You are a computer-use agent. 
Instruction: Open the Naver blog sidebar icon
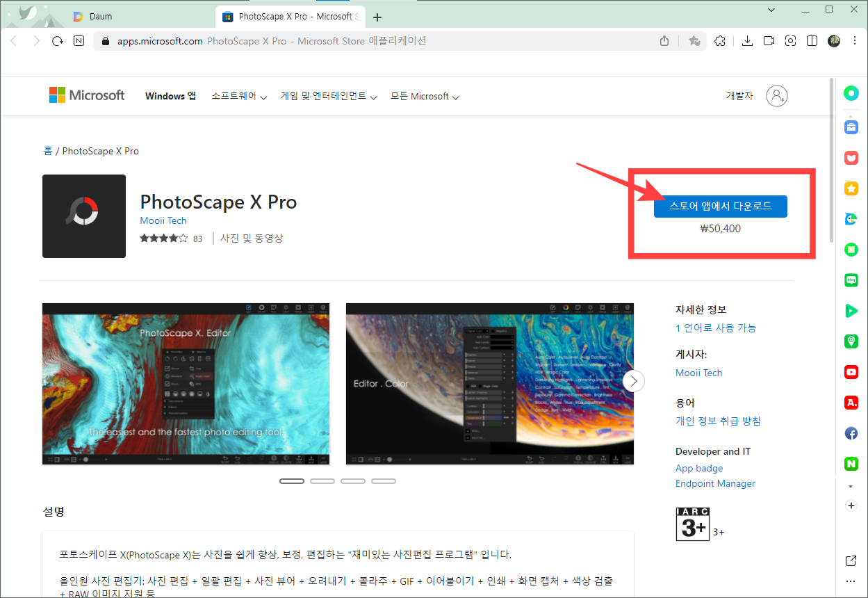click(x=851, y=280)
